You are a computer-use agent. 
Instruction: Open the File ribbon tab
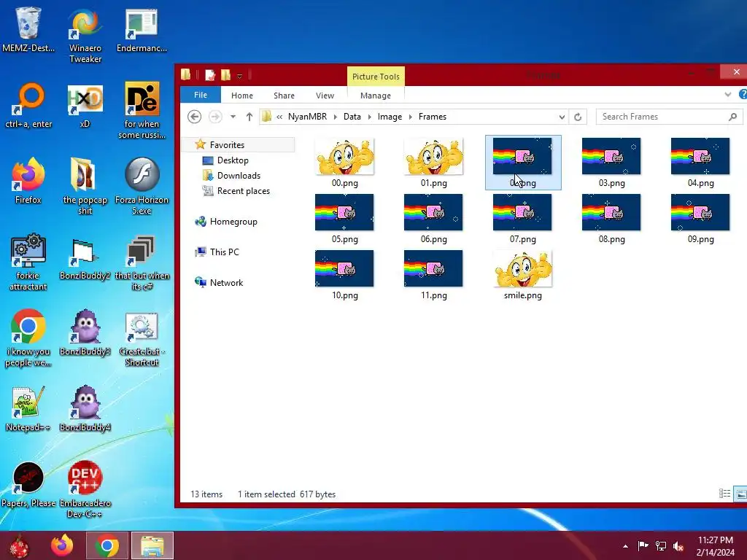click(x=201, y=95)
